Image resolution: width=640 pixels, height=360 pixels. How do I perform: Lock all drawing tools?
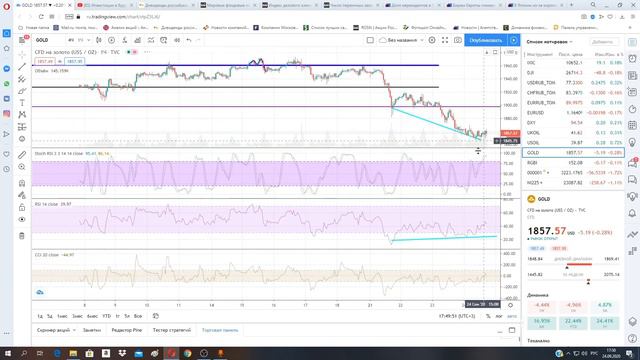[22, 207]
